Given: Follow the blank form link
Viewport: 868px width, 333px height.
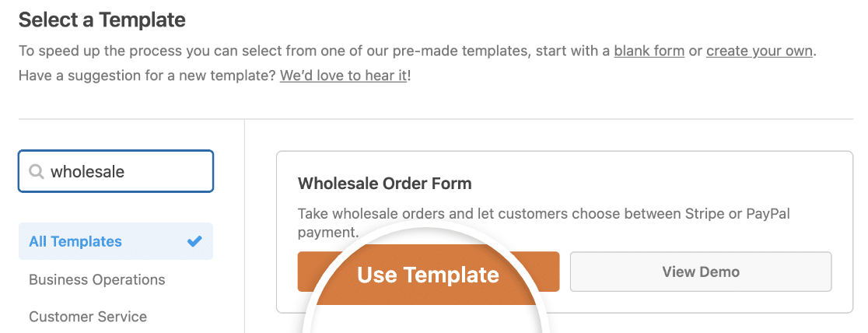Looking at the screenshot, I should click(x=649, y=51).
